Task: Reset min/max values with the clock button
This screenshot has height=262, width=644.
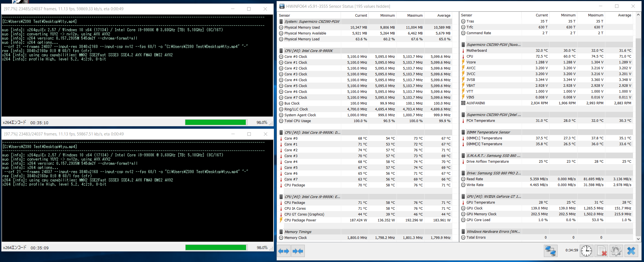Action: 586,251
